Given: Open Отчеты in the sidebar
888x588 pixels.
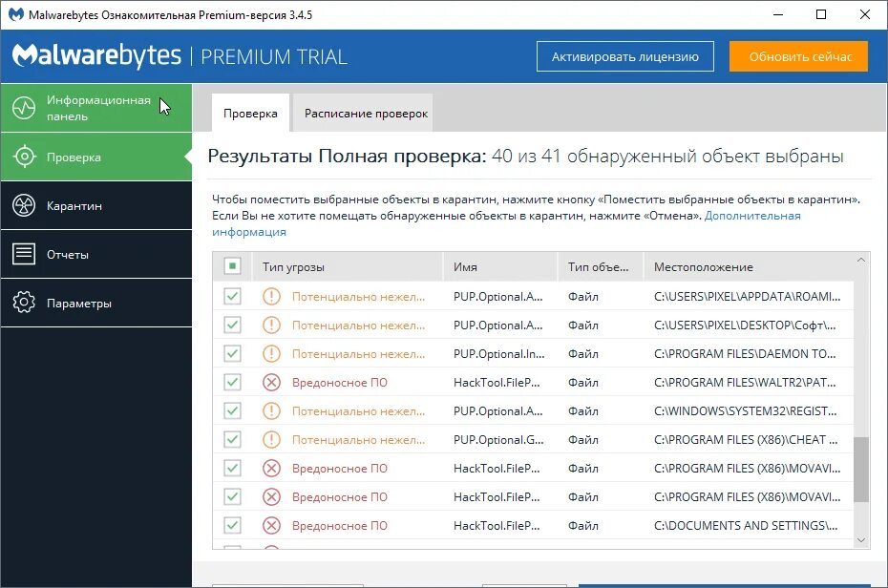Looking at the screenshot, I should coord(96,254).
